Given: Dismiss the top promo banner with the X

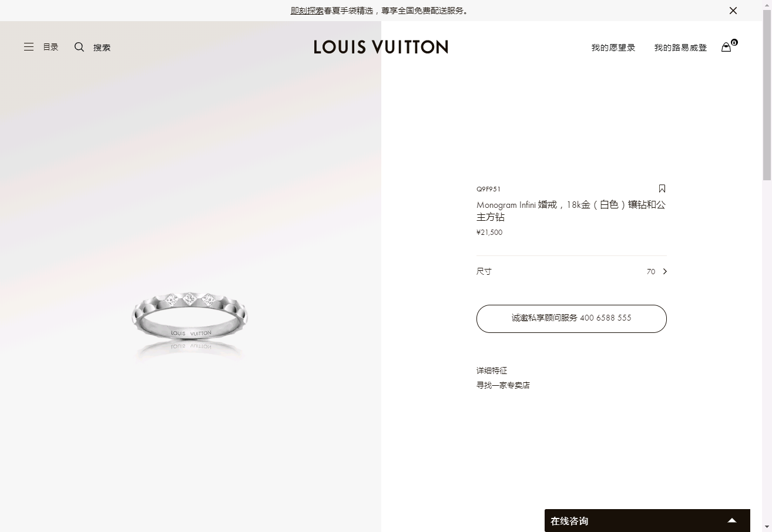Looking at the screenshot, I should (733, 11).
